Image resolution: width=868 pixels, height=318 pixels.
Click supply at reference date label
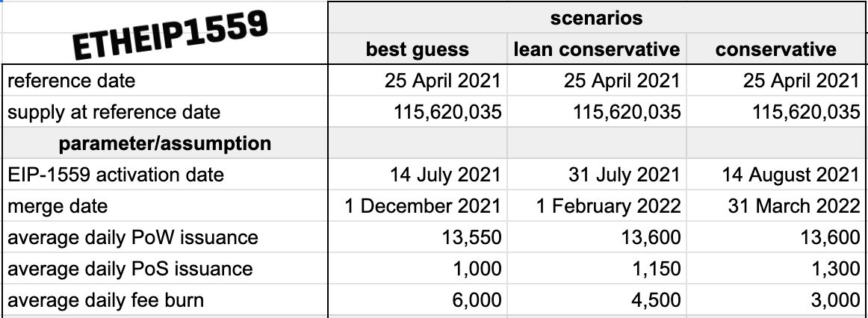[x=114, y=112]
